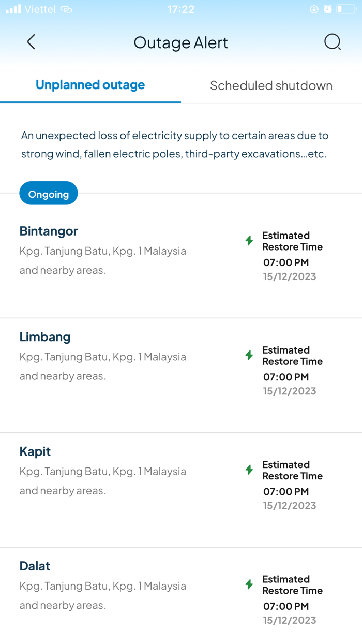Tap the 17:22 clock in status bar
Image resolution: width=362 pixels, height=644 pixels.
(181, 9)
